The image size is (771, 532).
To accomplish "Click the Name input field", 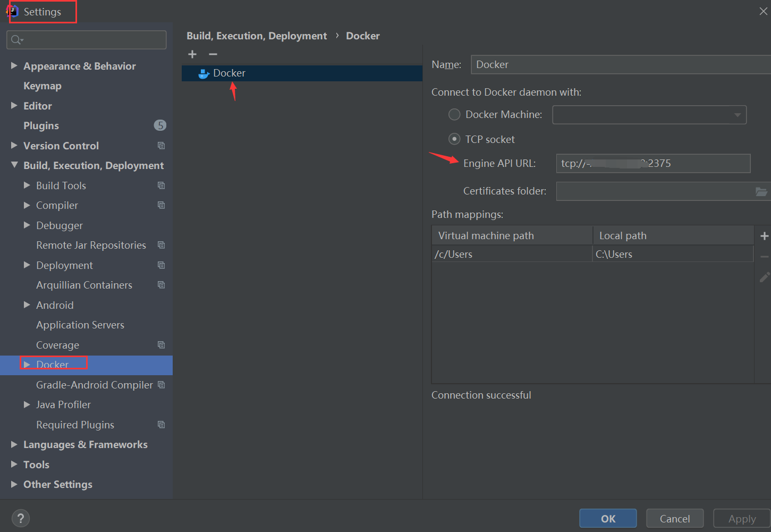I will click(x=621, y=64).
